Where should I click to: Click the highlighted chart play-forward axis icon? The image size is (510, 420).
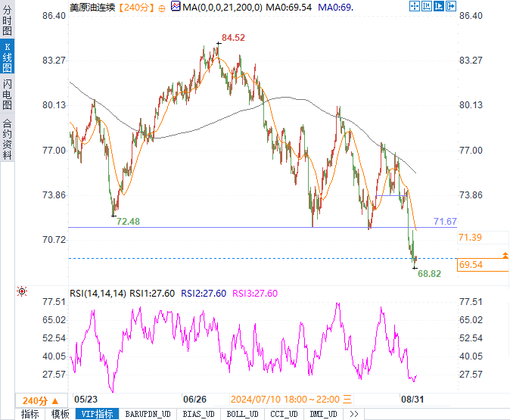tap(438, 6)
